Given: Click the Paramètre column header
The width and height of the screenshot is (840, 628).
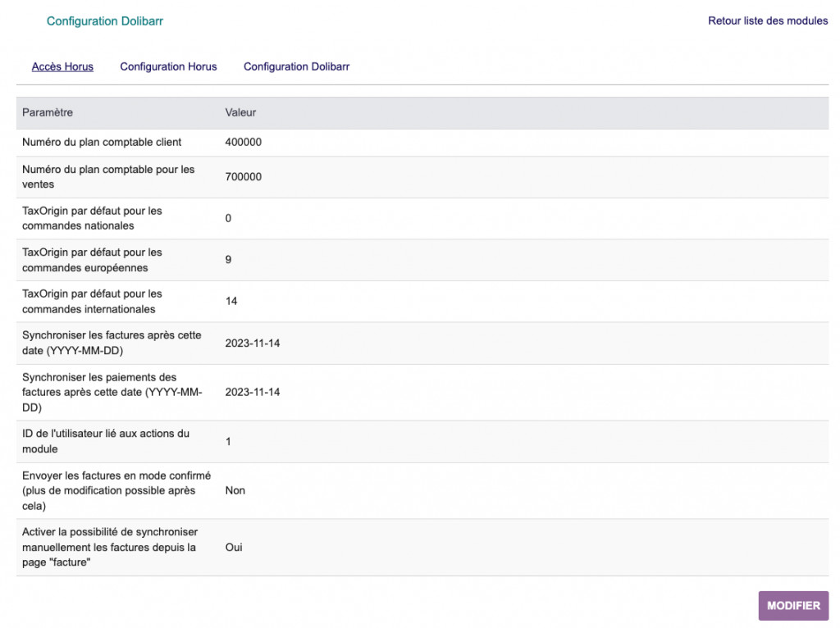Looking at the screenshot, I should click(x=48, y=112).
